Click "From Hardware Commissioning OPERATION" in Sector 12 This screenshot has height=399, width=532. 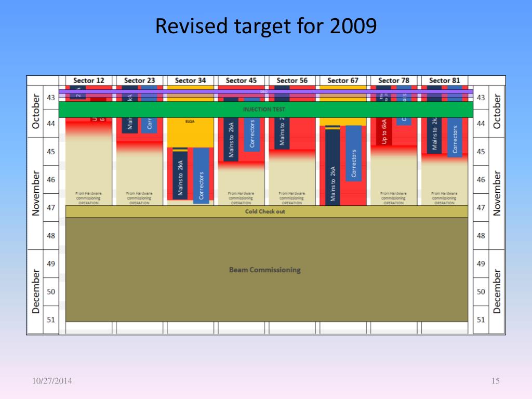(88, 198)
